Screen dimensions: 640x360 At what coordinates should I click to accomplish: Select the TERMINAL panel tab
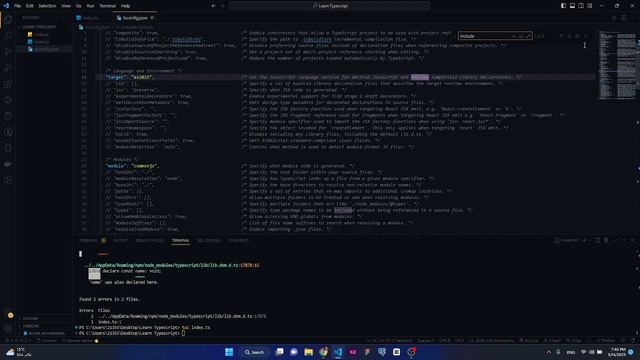pyautogui.click(x=180, y=240)
